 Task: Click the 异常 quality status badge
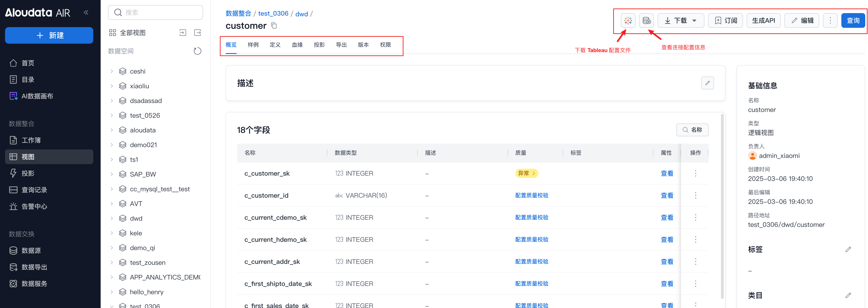point(526,173)
